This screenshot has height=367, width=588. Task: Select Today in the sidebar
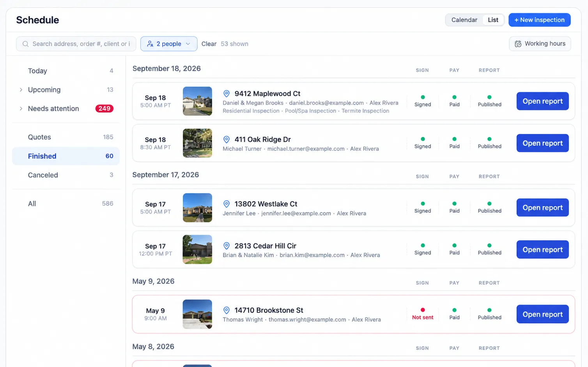point(66,71)
